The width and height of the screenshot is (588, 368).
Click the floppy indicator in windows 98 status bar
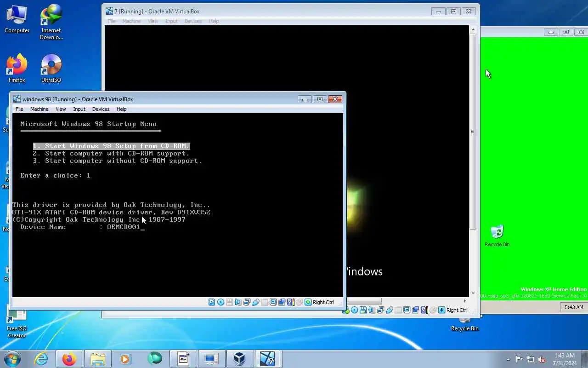click(229, 302)
